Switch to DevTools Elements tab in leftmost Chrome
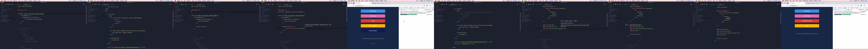The height and width of the screenshot is (49, 868). [406, 8]
